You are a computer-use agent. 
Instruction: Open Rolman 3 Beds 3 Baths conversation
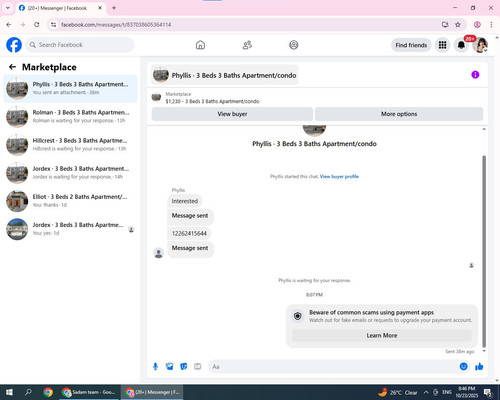[70, 116]
